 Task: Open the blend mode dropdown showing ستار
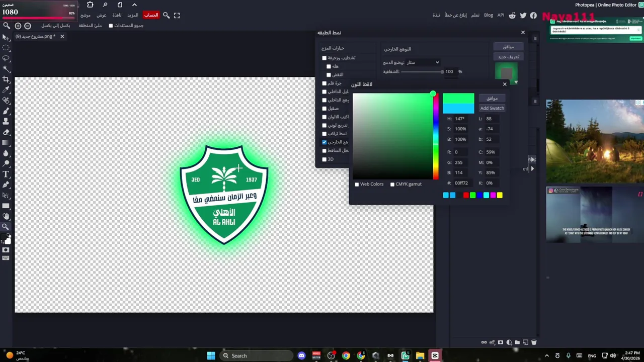point(423,62)
